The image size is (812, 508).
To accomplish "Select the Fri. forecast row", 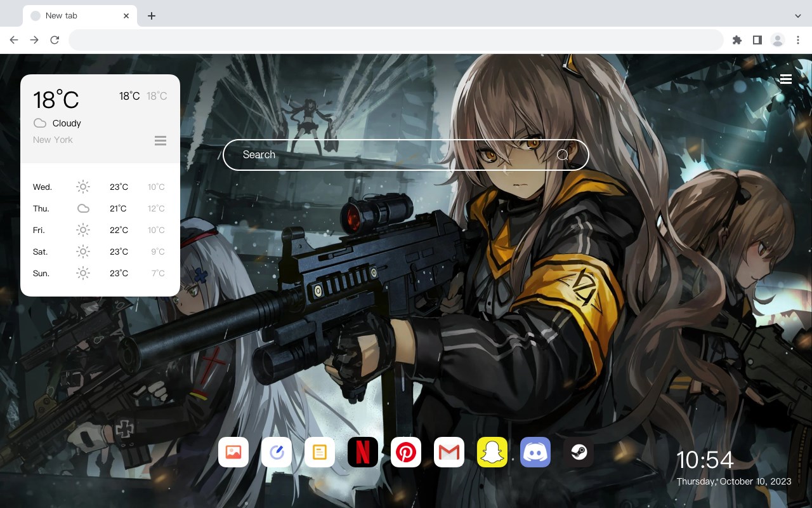I will tap(100, 230).
